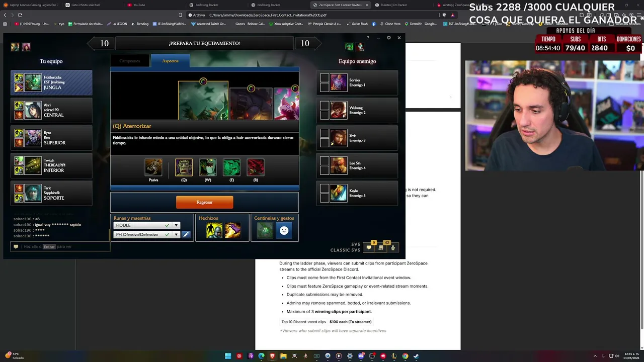Click the Kayle Enemigo 5 row

pyautogui.click(x=357, y=193)
